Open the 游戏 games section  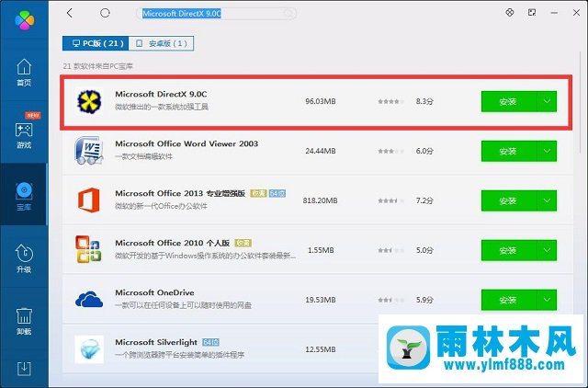tap(24, 134)
